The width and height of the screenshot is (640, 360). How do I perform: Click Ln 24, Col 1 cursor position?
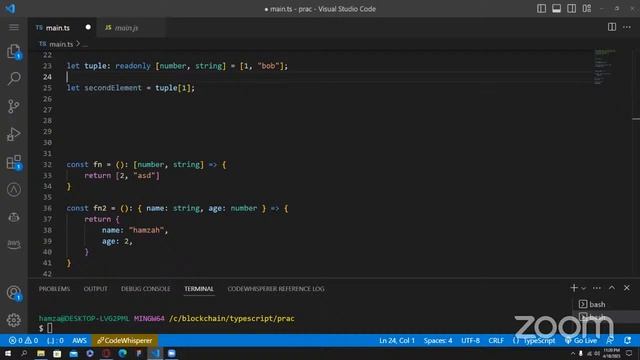tap(397, 340)
